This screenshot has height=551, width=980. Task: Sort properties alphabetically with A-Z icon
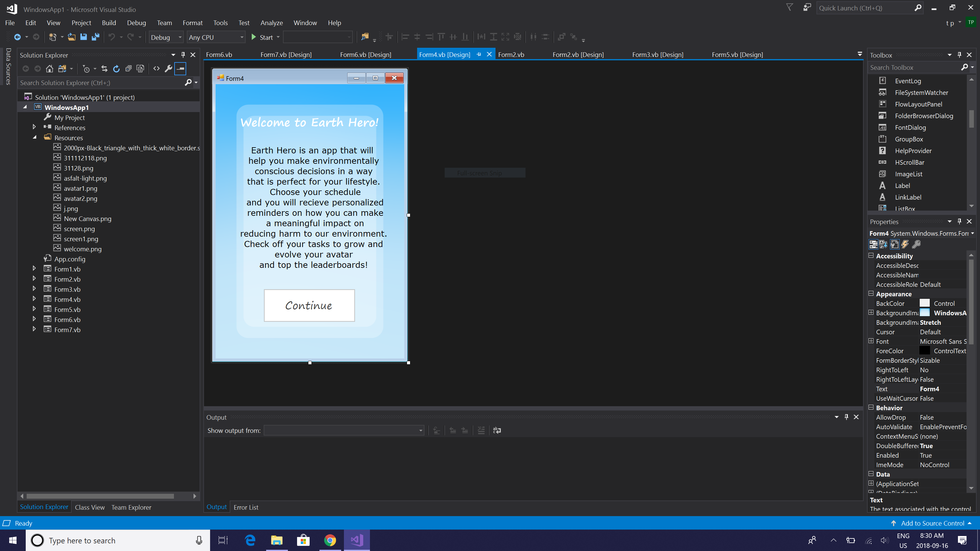[883, 244]
